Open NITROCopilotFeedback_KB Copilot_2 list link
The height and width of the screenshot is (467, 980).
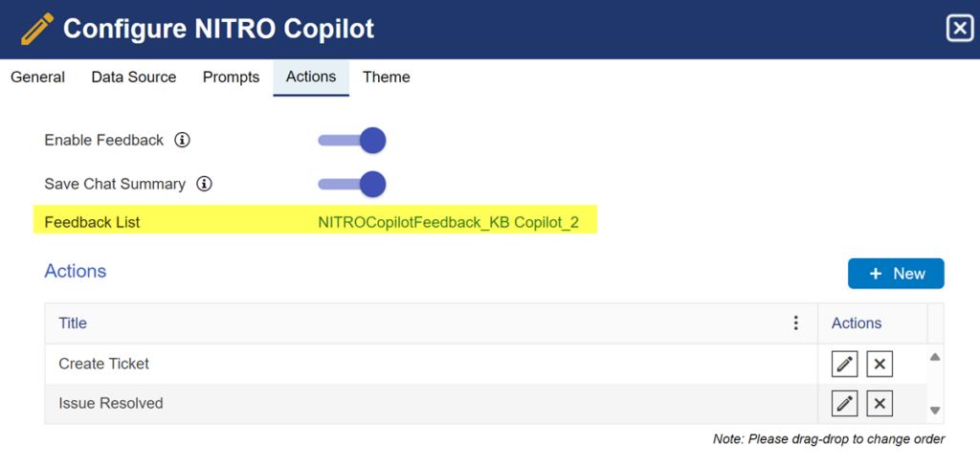pyautogui.click(x=448, y=222)
